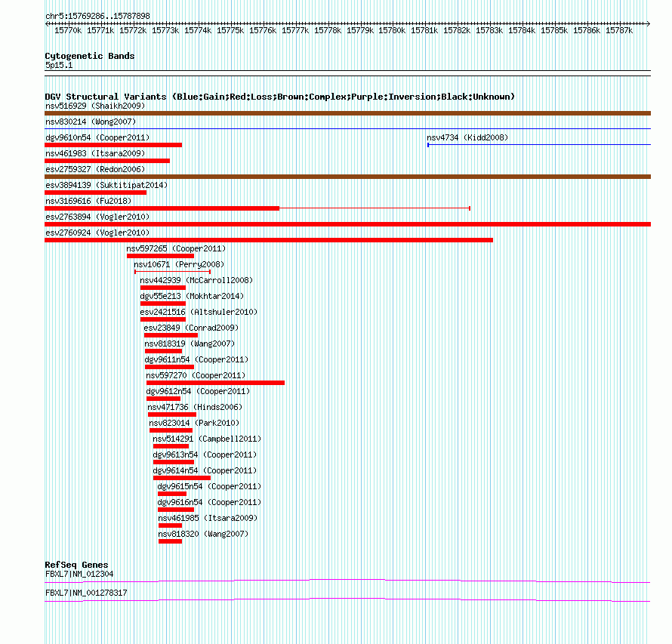Click the RefSeq Genes track heading

[76, 565]
